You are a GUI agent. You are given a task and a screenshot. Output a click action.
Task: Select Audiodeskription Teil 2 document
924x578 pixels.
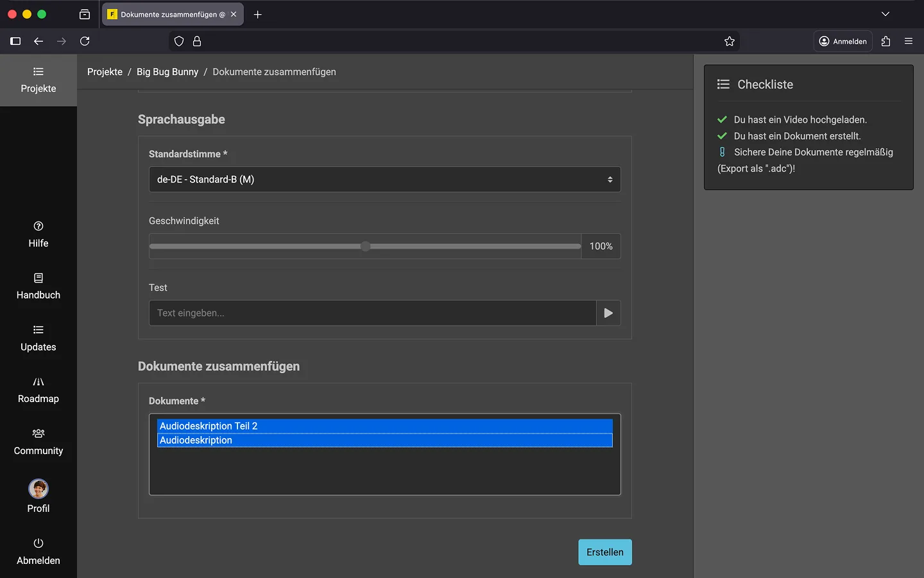point(384,426)
